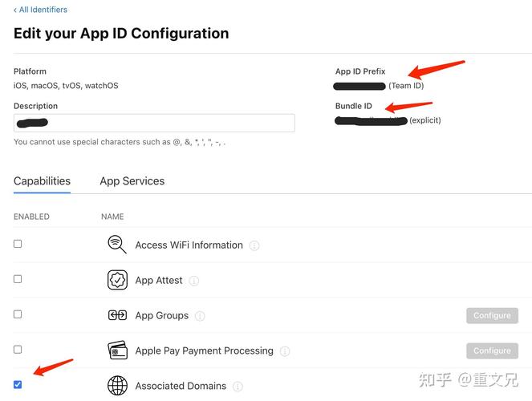
Task: Click the Associated Domains globe icon
Action: (117, 386)
